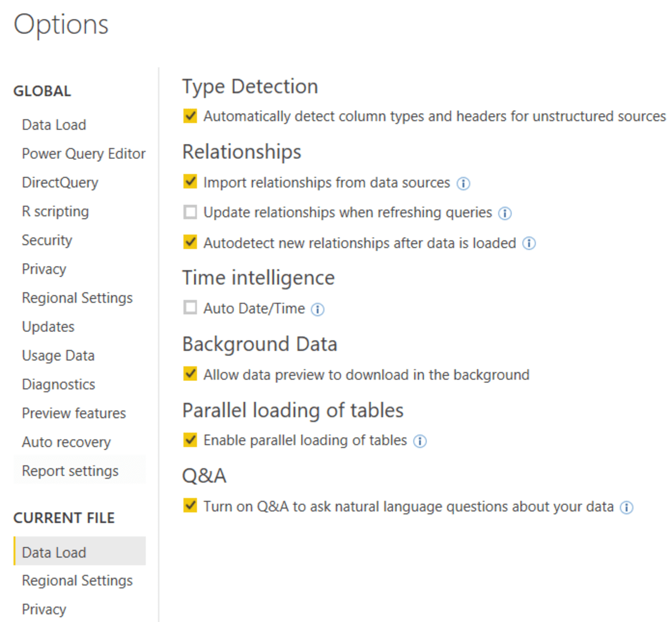The width and height of the screenshot is (672, 622).
Task: Open Regional Settings under CURRENT FILE
Action: click(77, 580)
